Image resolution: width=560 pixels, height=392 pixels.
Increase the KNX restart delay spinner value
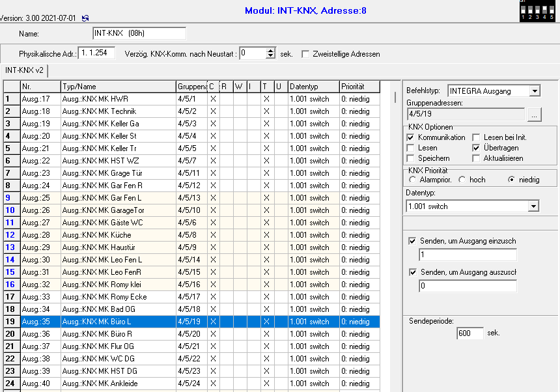coord(271,51)
